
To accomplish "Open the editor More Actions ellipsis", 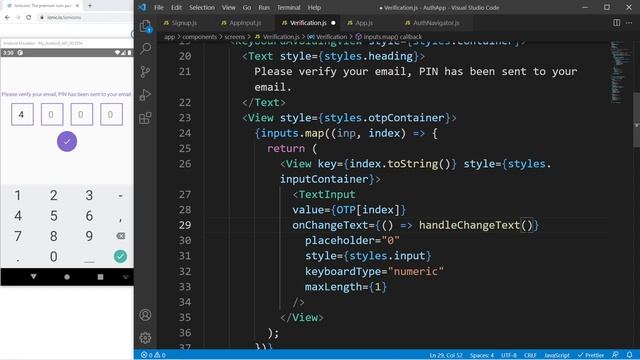I will pos(629,23).
